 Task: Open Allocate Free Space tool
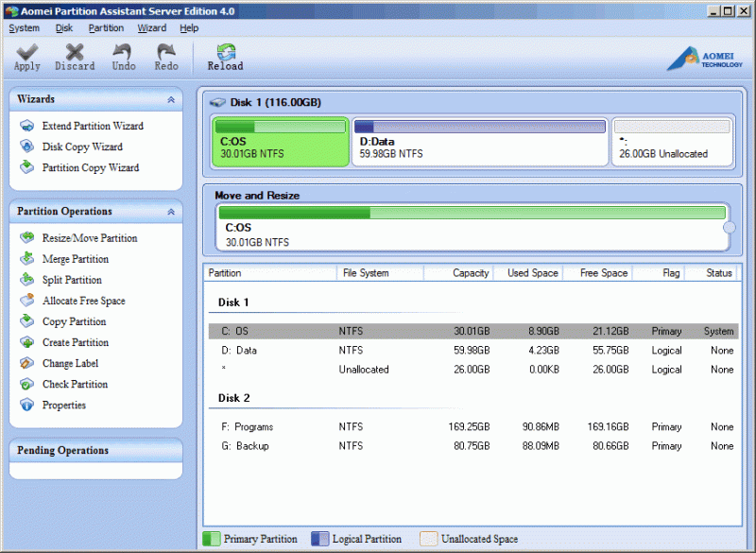click(x=72, y=300)
